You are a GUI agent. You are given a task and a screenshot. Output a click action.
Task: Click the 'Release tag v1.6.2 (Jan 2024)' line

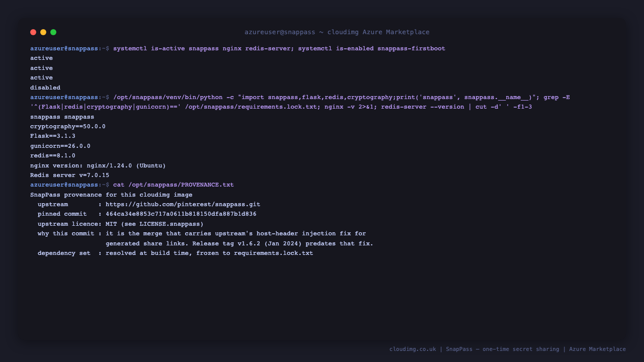[239, 243]
